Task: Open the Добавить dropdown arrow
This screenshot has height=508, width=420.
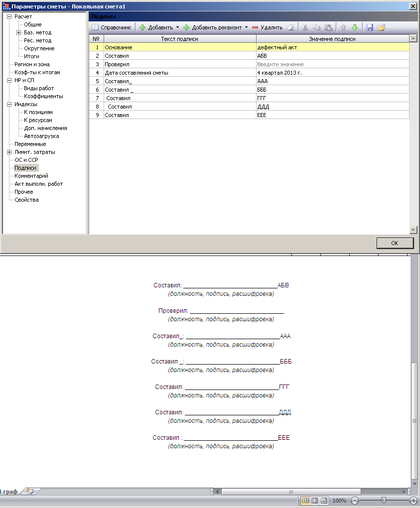Action: click(177, 27)
